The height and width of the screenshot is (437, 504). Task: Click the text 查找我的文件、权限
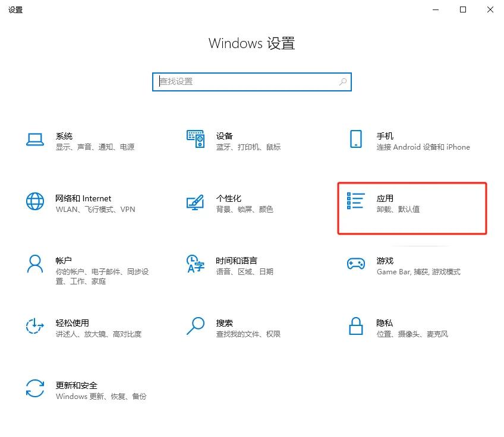(248, 334)
